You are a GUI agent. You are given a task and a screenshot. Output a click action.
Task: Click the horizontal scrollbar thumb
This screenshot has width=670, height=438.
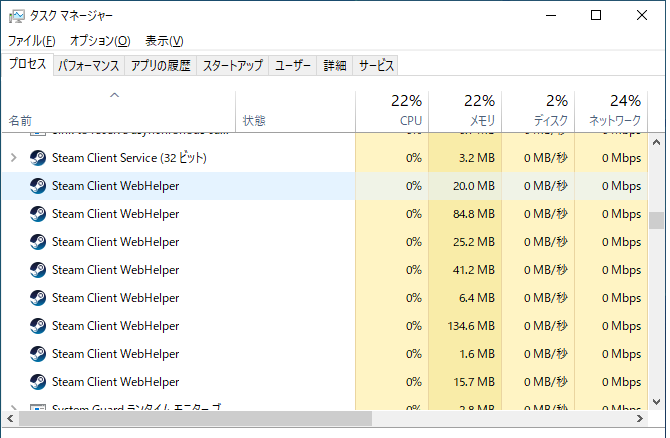(x=195, y=418)
